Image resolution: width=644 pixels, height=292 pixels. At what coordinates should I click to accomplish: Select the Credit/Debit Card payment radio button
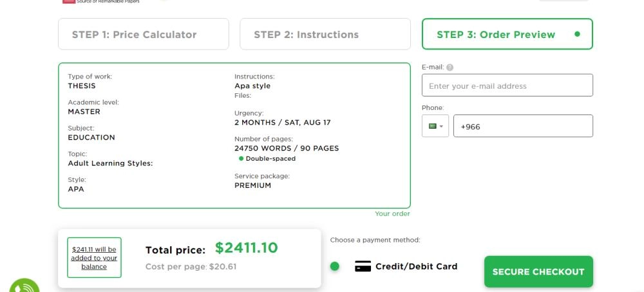[x=334, y=266]
